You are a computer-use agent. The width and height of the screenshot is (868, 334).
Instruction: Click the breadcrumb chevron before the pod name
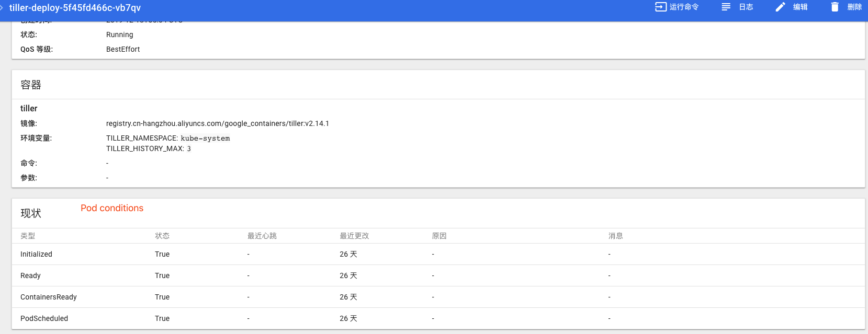tap(2, 7)
